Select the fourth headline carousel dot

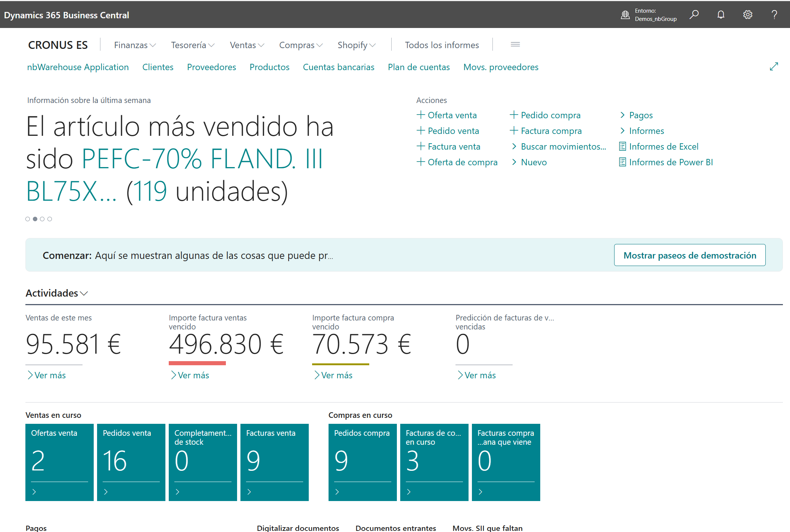pos(50,219)
